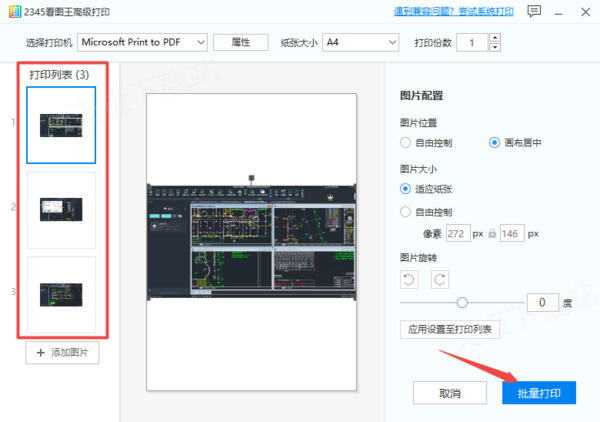Select 自由控制 under image size

click(x=405, y=212)
